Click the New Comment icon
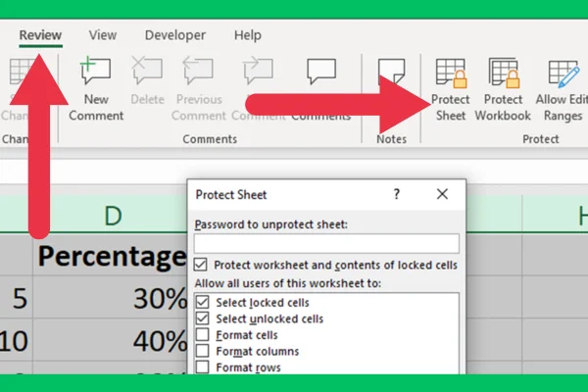The image size is (588, 392). [x=96, y=71]
